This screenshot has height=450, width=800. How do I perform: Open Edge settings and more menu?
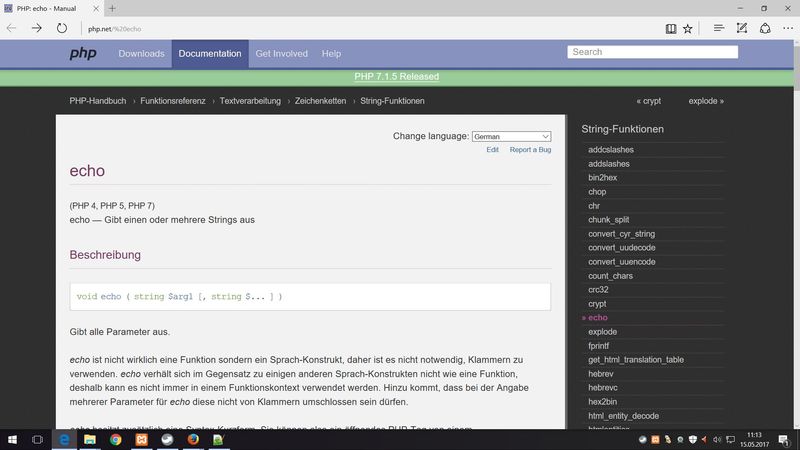tap(788, 29)
